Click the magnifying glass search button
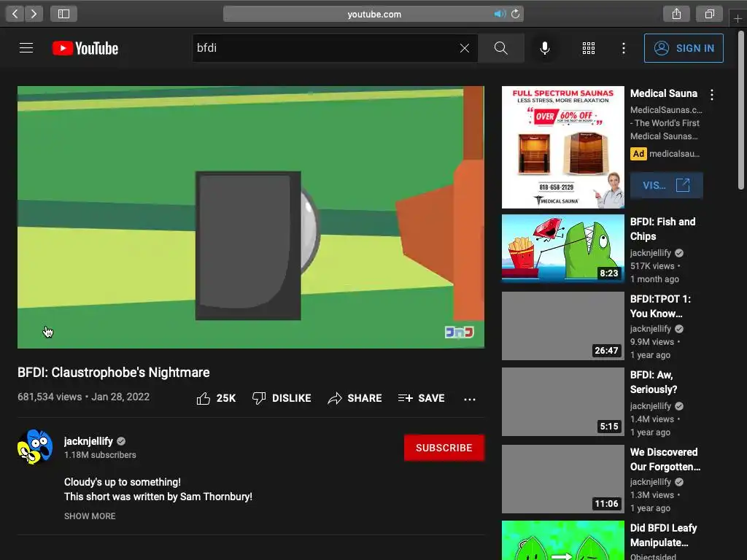The height and width of the screenshot is (560, 747). pos(500,48)
